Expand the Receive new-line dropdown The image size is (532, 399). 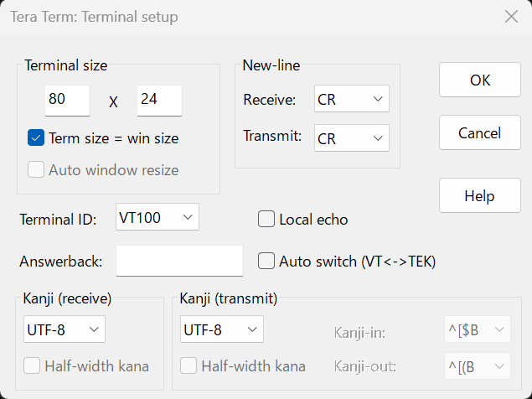[x=352, y=101]
